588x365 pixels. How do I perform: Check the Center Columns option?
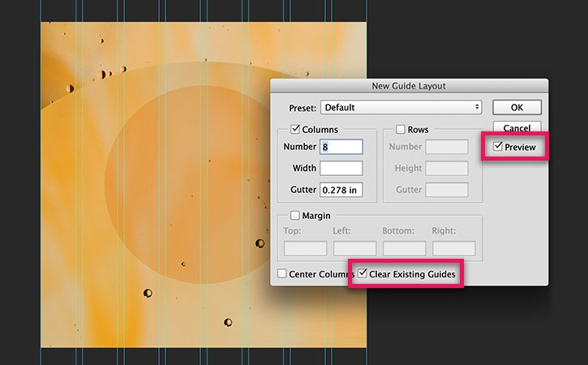tap(282, 273)
